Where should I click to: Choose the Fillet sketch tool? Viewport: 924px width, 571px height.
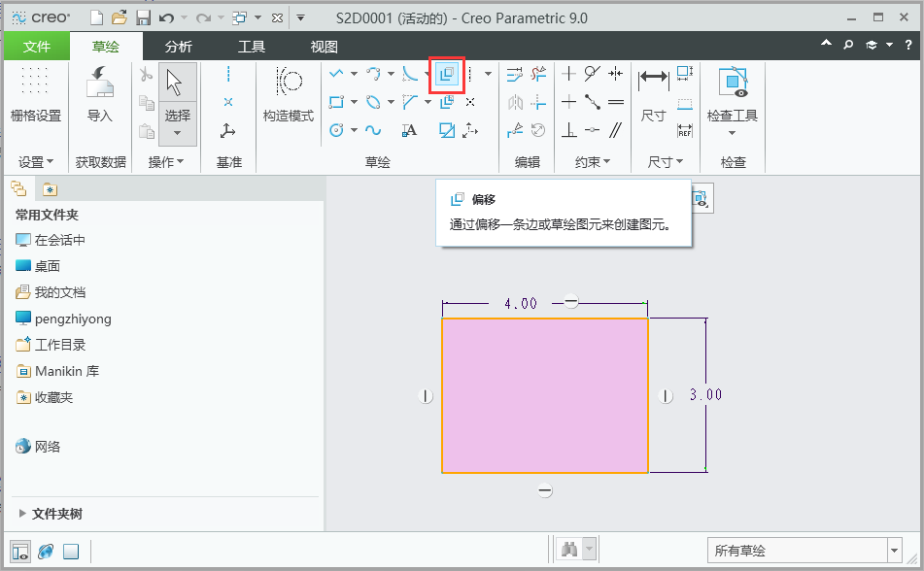coord(410,74)
